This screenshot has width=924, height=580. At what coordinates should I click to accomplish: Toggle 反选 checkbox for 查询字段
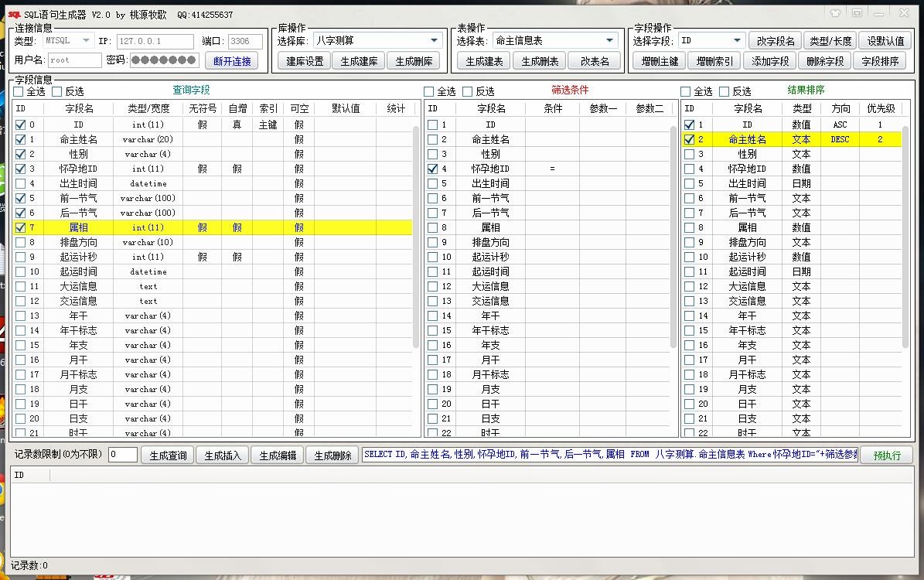coord(57,91)
